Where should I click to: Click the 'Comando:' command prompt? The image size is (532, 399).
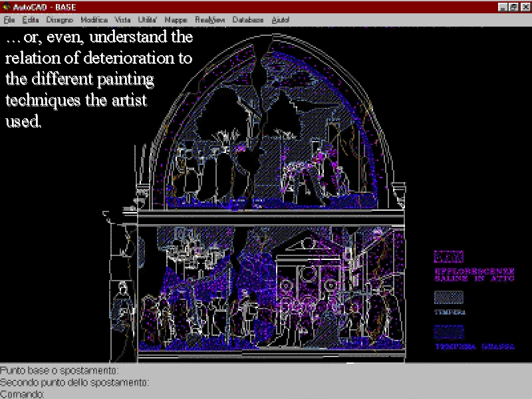pyautogui.click(x=22, y=394)
